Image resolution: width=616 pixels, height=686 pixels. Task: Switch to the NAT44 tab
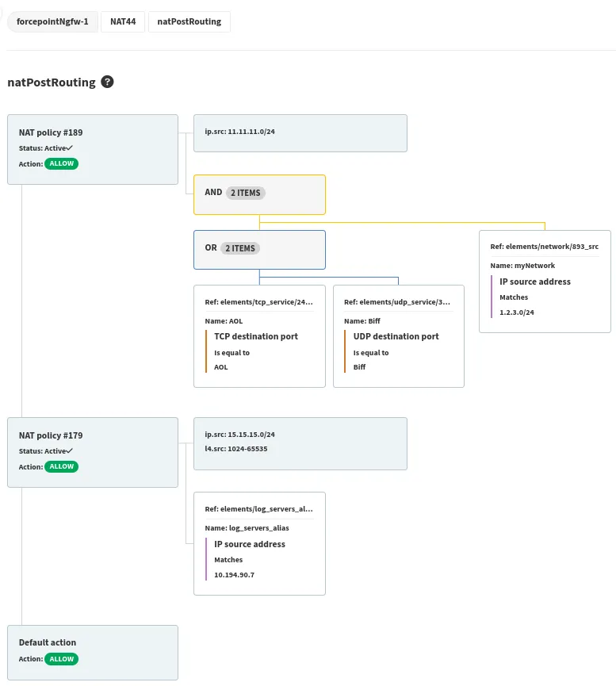[x=123, y=21]
